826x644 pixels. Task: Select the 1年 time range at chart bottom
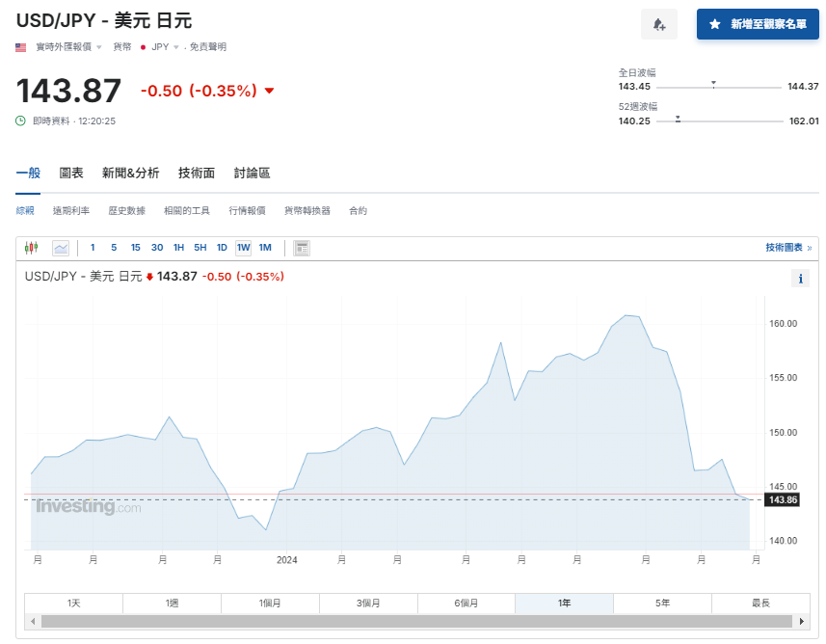564,603
